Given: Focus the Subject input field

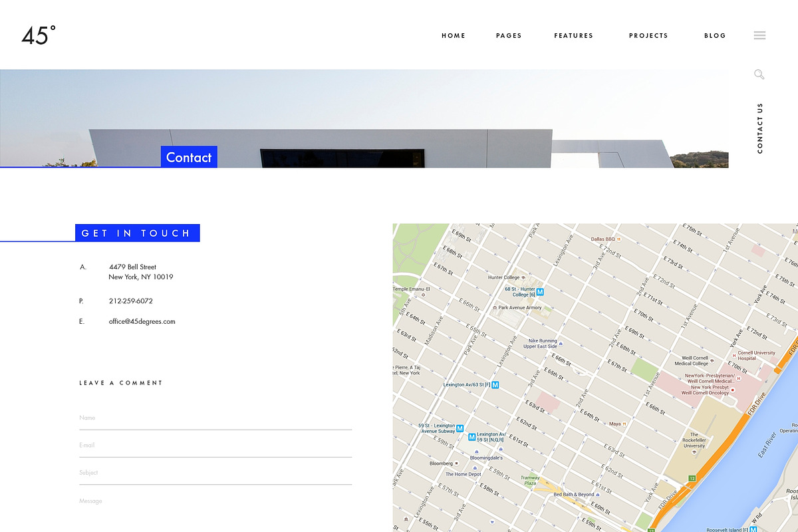Looking at the screenshot, I should (x=215, y=473).
